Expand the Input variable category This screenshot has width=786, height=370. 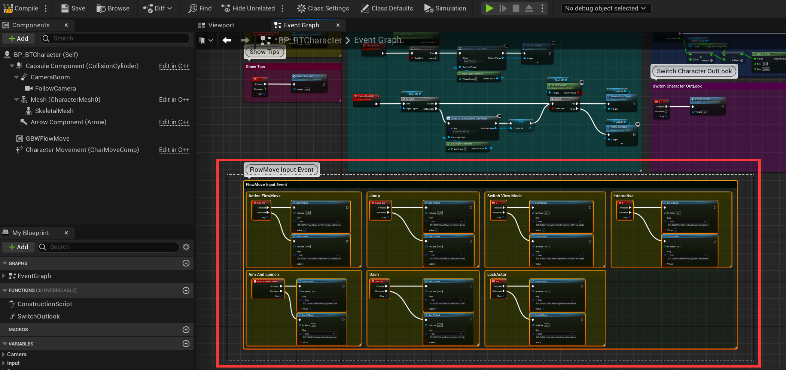click(x=4, y=363)
